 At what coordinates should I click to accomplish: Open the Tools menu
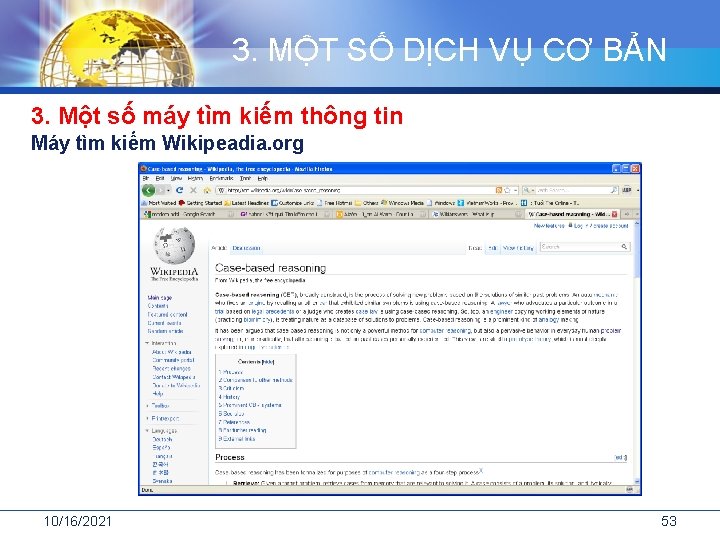[x=246, y=178]
